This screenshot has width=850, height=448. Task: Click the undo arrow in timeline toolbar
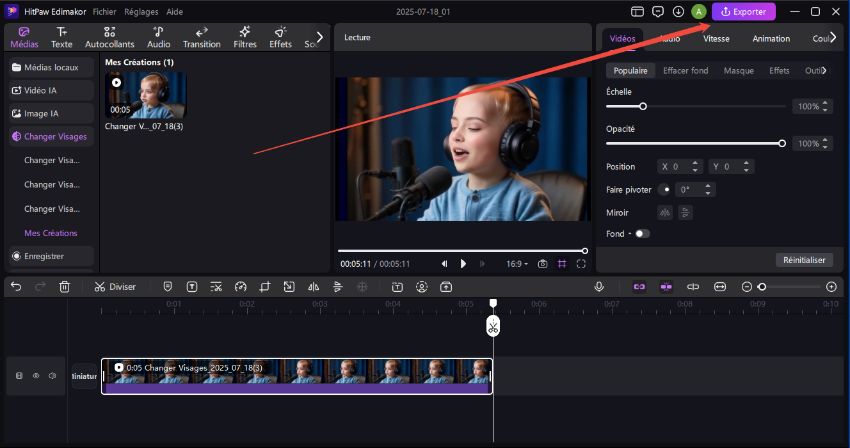16,286
